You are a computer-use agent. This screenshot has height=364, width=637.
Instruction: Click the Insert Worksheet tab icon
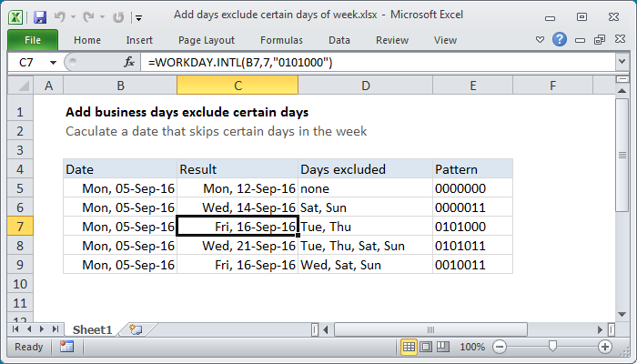(x=136, y=329)
